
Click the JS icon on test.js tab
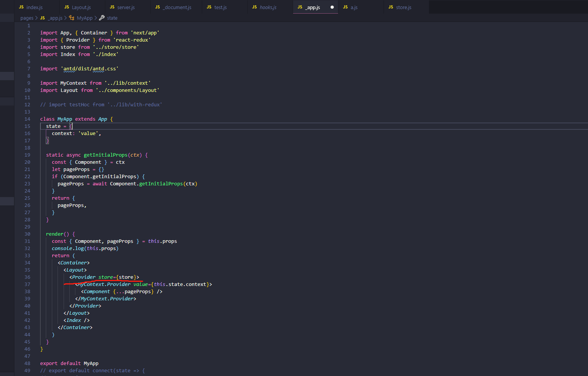[x=209, y=7]
